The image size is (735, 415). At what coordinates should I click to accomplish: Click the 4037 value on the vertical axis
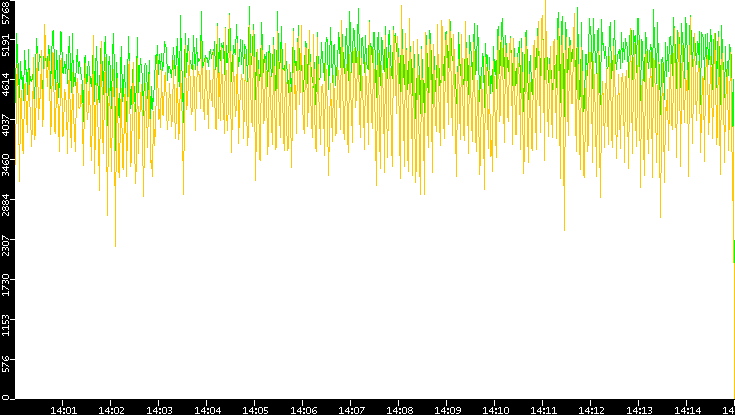tap(6, 123)
